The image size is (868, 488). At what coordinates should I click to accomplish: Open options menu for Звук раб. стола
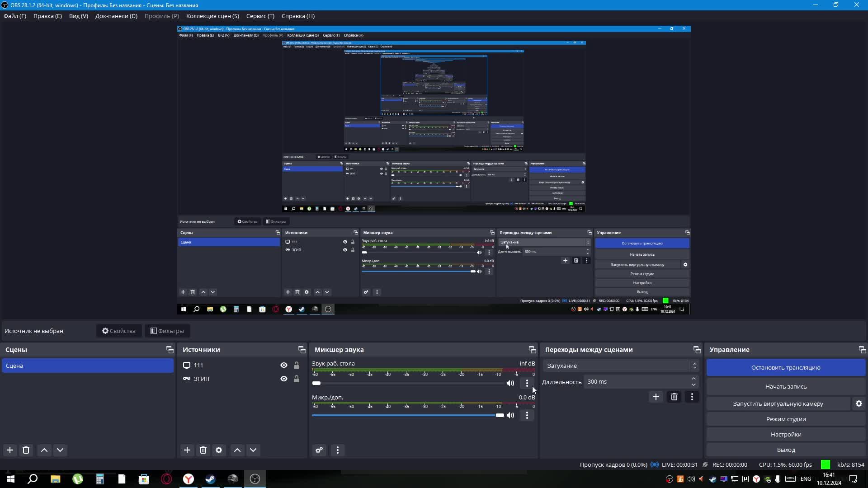point(527,383)
